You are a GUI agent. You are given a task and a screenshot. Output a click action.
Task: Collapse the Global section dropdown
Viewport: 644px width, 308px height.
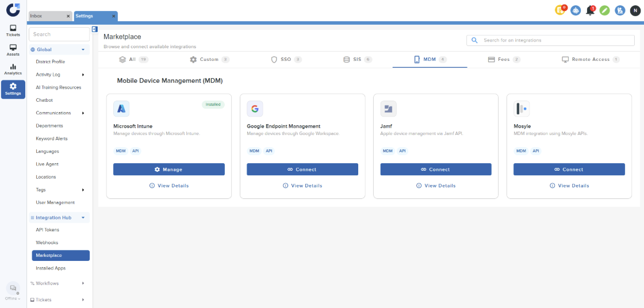coord(83,50)
